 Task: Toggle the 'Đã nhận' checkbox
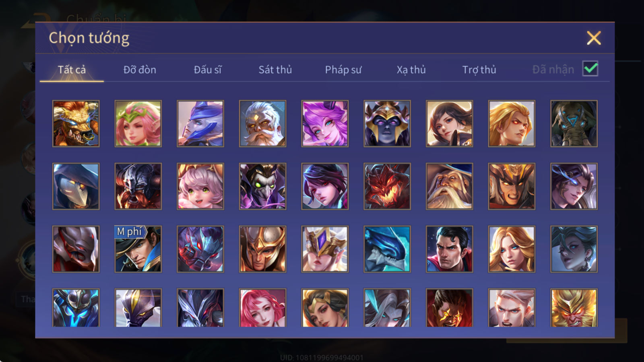click(x=590, y=69)
